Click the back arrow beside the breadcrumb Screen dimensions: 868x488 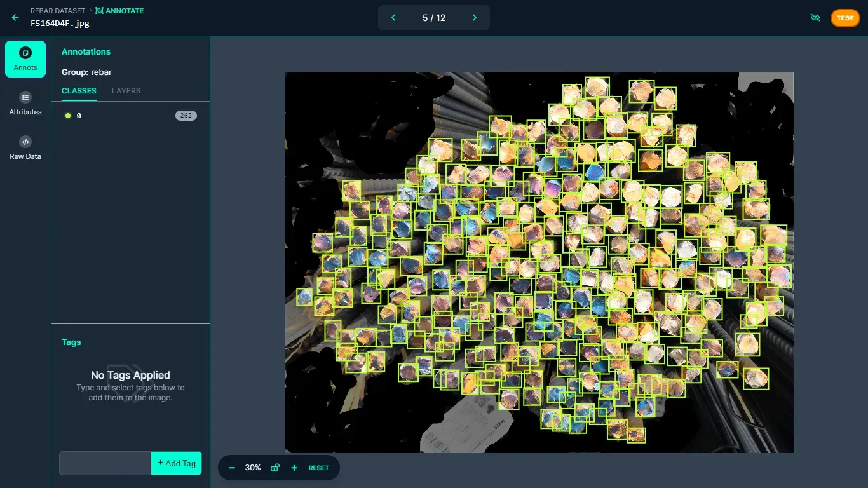14,17
